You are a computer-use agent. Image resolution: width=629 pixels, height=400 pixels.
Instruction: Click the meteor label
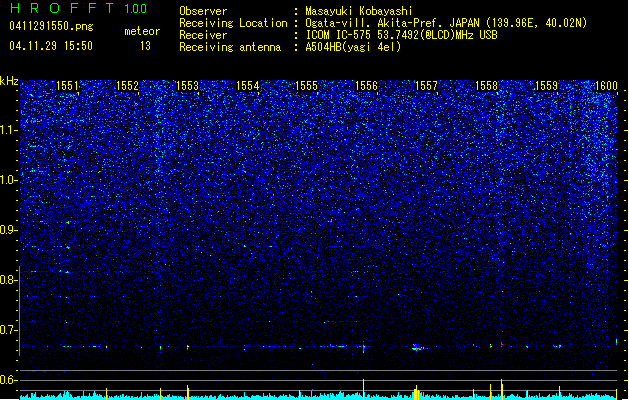142,31
